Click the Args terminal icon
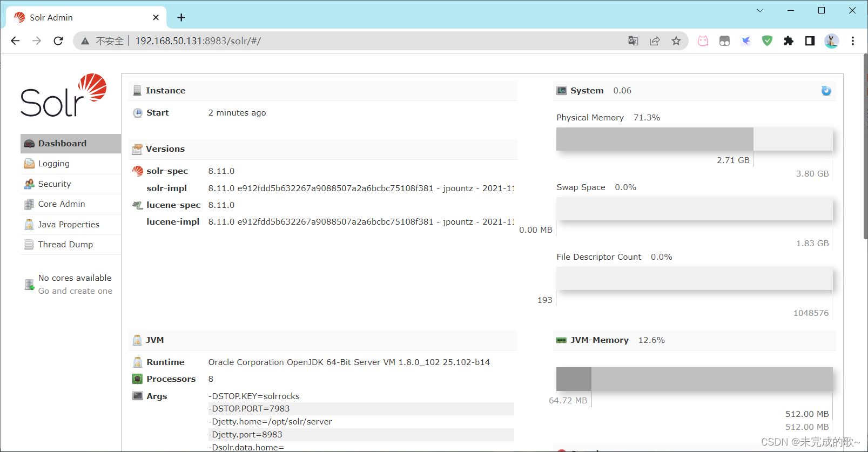 138,396
